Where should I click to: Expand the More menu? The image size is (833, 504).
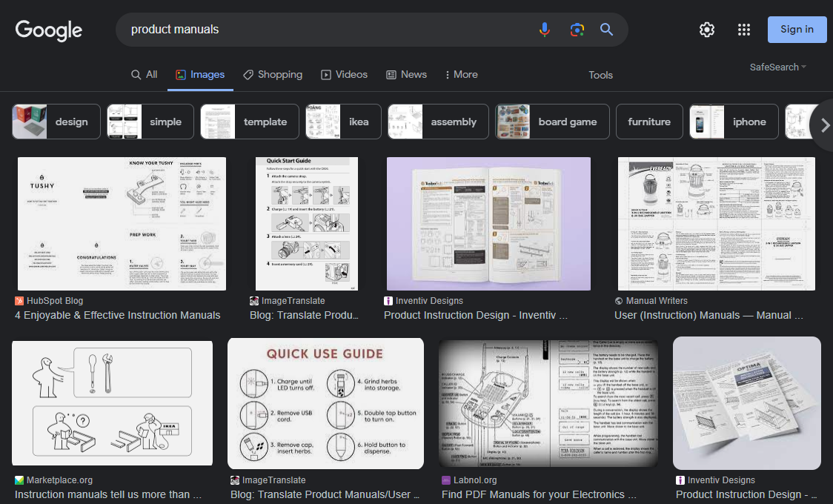(461, 74)
